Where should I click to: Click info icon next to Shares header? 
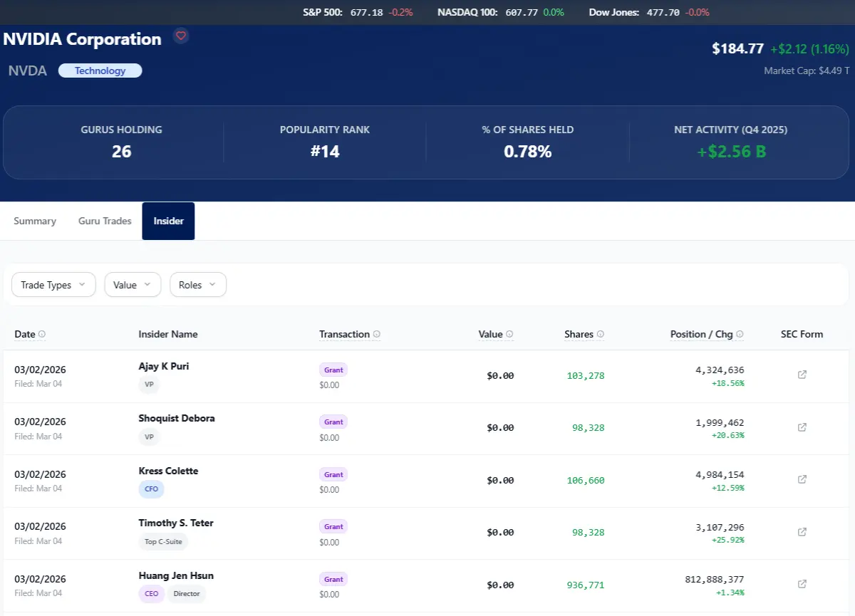601,334
